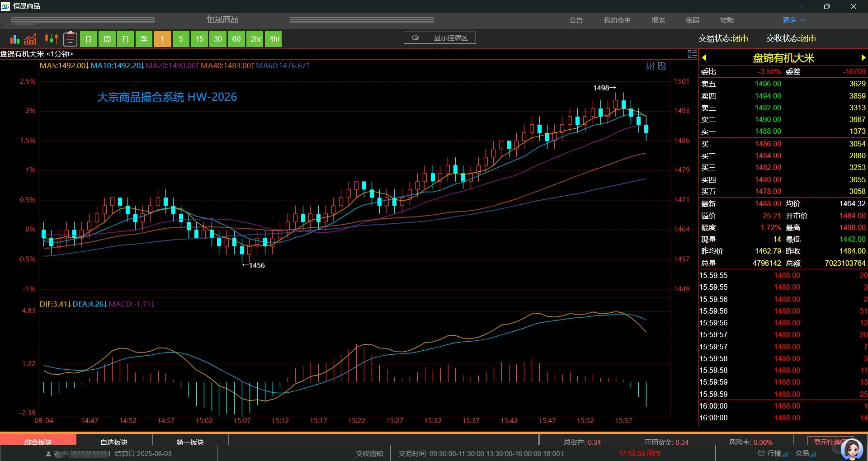The width and height of the screenshot is (868, 461).
Task: Click the MA60:1476.67 indicator label
Action: click(x=283, y=66)
